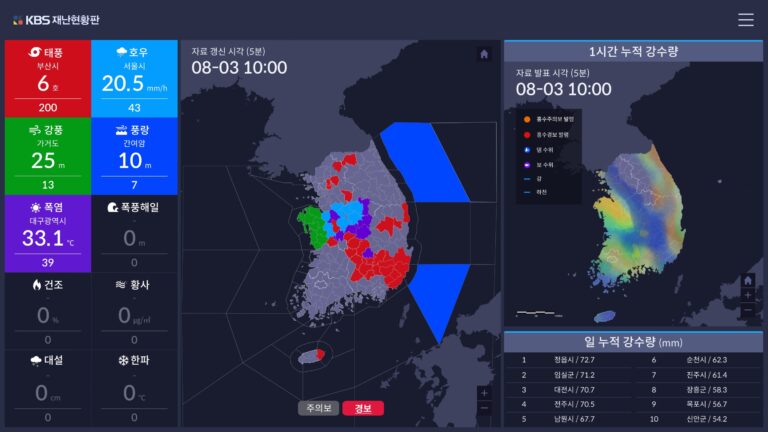This screenshot has height=432, width=768.
Task: Zoom out on the rainfall map
Action: pyautogui.click(x=748, y=311)
